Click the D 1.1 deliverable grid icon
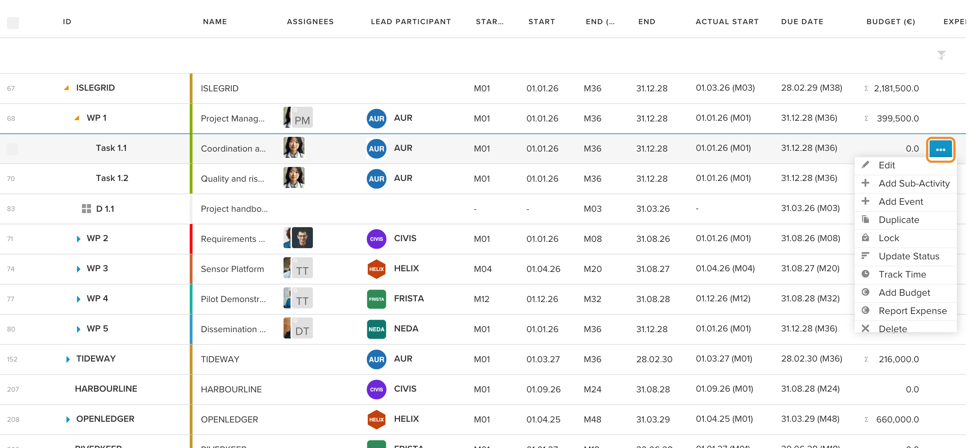This screenshot has height=448, width=980. coord(86,208)
